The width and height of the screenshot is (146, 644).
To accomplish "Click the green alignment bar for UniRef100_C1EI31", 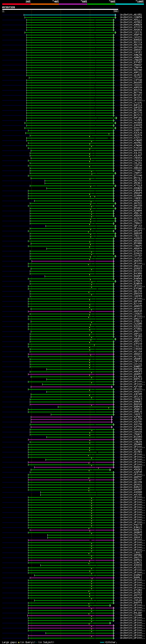I will [70, 32].
